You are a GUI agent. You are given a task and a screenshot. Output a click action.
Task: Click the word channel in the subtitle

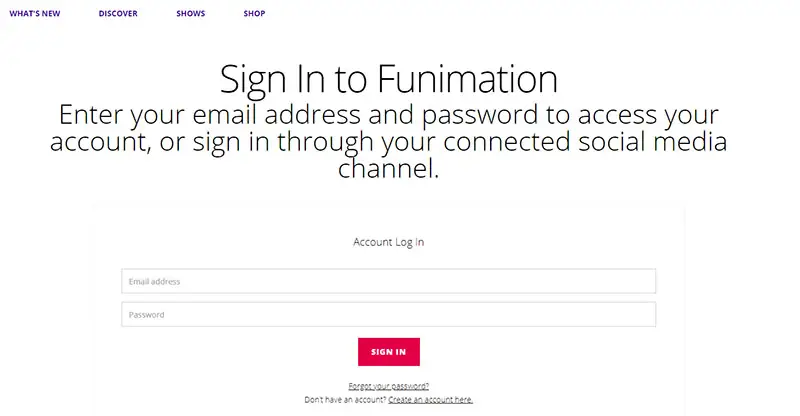[388, 168]
